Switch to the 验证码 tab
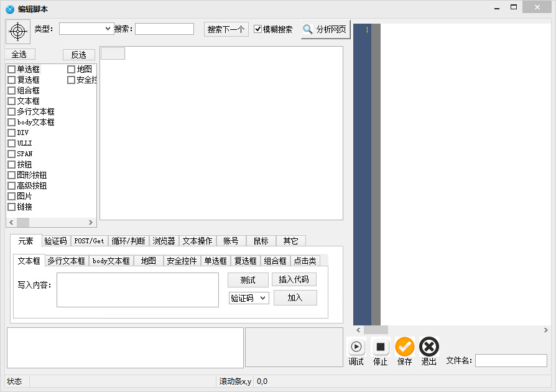556x392 pixels. pos(56,241)
